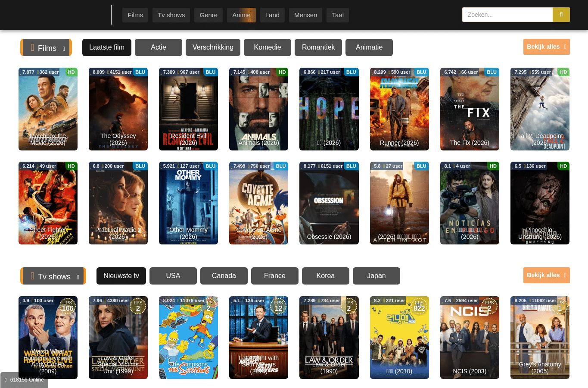Image resolution: width=588 pixels, height=388 pixels.
Task: Select the Actie tab
Action: click(x=159, y=47)
